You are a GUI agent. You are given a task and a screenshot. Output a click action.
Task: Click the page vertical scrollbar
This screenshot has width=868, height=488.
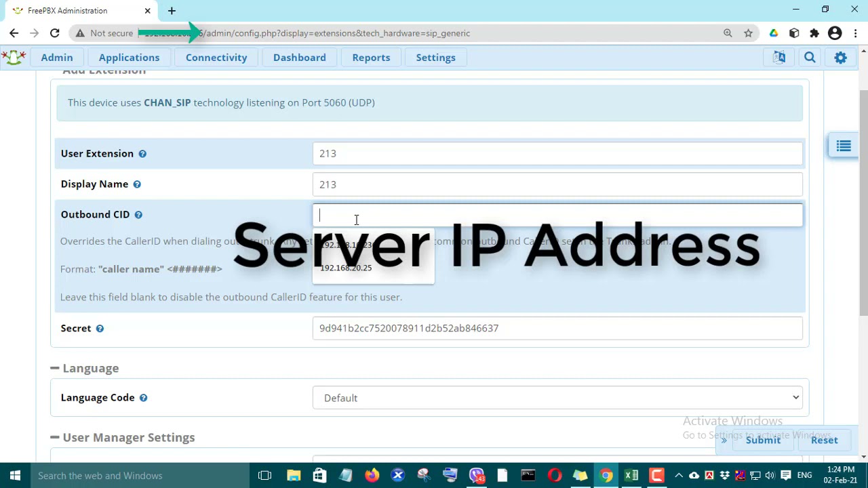tap(863, 203)
